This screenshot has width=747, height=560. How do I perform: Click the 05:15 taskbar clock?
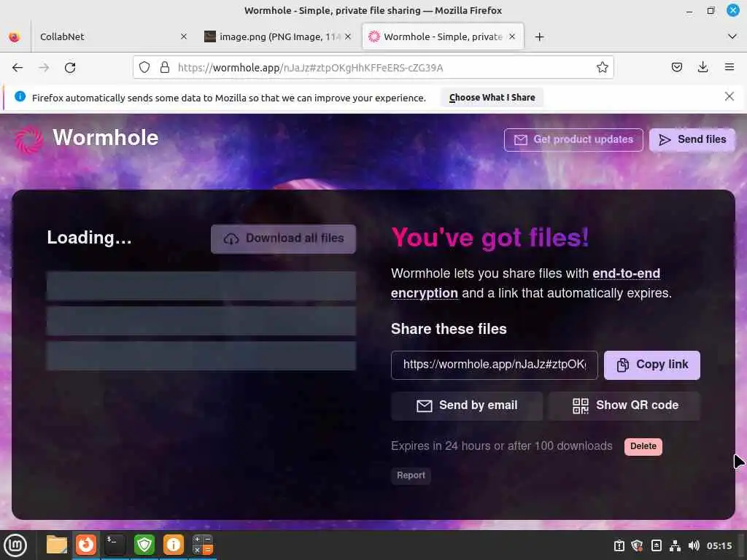click(x=719, y=545)
